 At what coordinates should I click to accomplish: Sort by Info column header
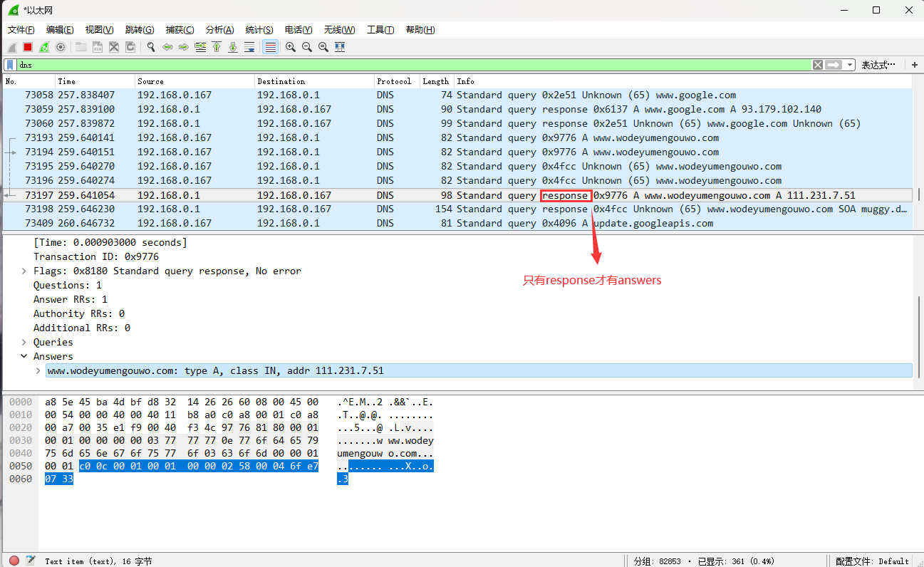tap(684, 81)
